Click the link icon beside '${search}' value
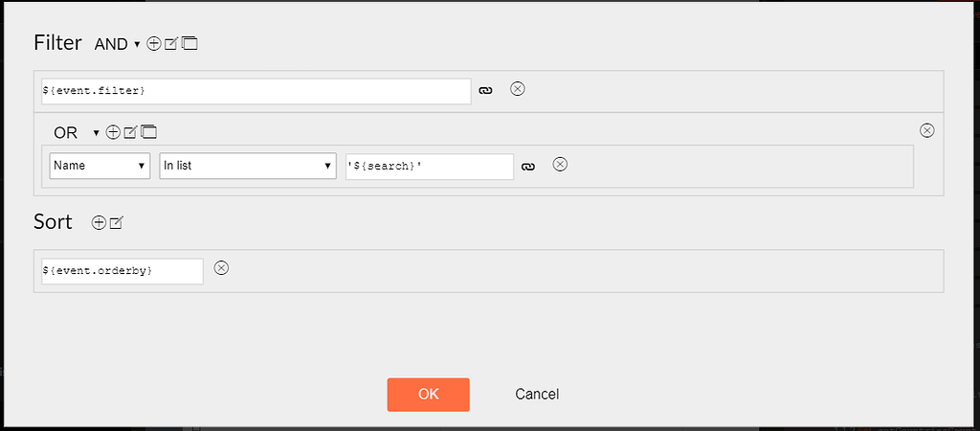The width and height of the screenshot is (980, 431). click(528, 167)
